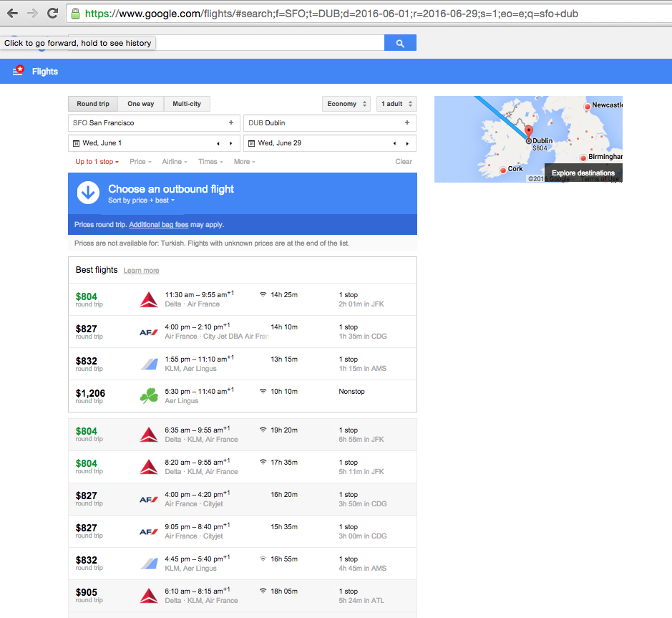Select the Multi-city trip option
Screen dimensions: 672x618
(186, 104)
